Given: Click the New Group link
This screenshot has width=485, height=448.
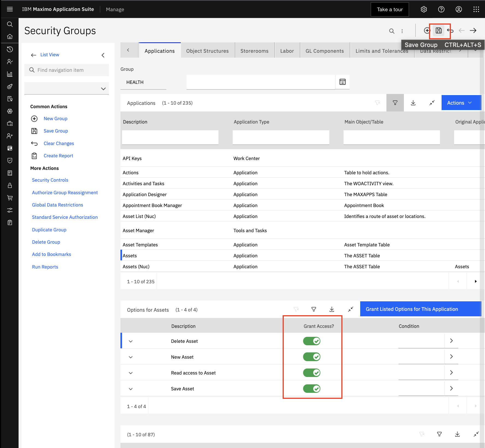Looking at the screenshot, I should [55, 119].
